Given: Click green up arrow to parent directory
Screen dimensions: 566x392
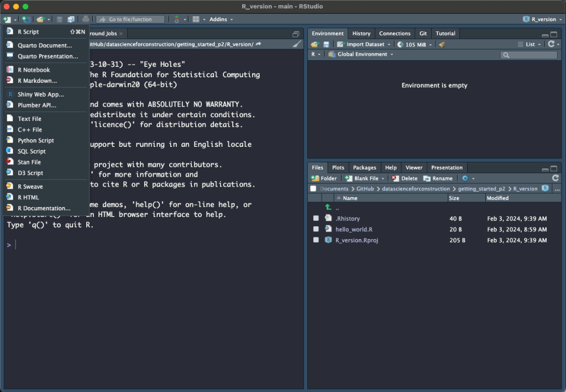Looking at the screenshot, I should [328, 208].
